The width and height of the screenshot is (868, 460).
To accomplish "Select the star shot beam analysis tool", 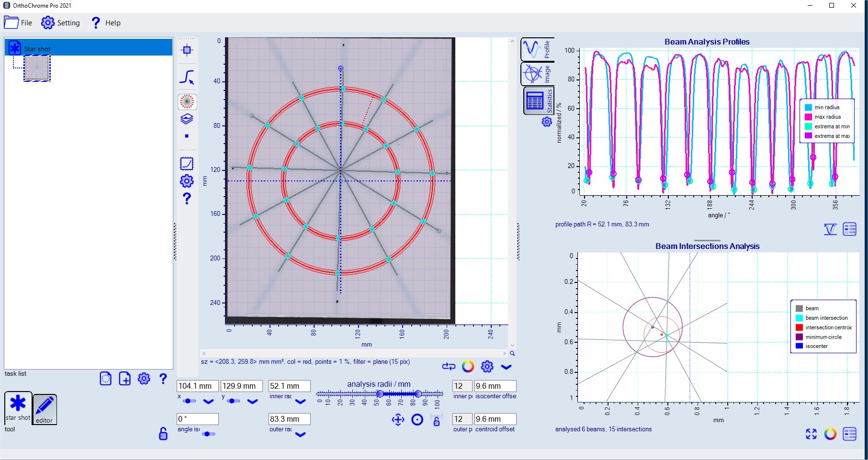I will pos(187,101).
